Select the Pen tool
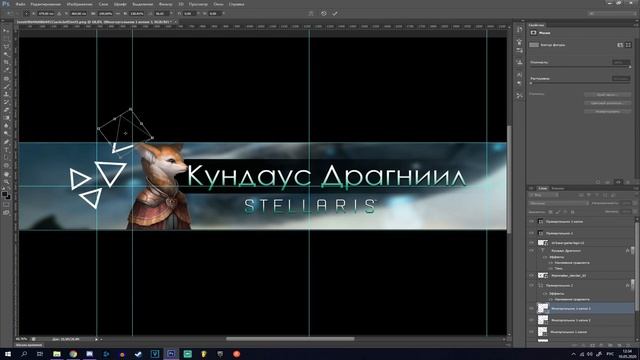 (6, 142)
